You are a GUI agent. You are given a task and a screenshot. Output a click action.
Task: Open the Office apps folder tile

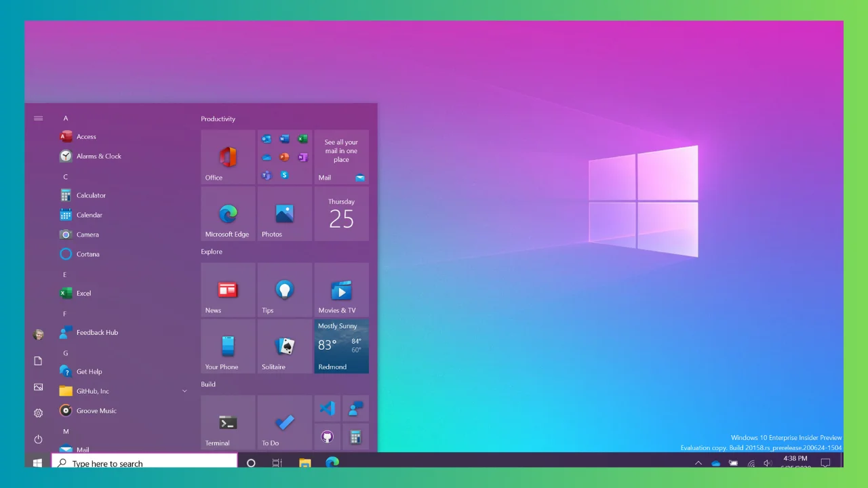tap(285, 157)
